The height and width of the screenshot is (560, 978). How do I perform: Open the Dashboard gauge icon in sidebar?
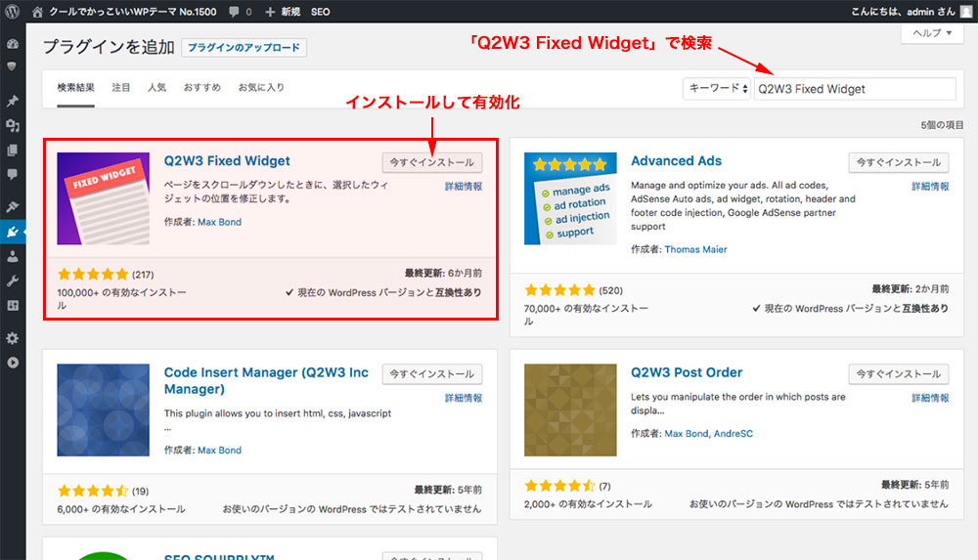tap(13, 44)
